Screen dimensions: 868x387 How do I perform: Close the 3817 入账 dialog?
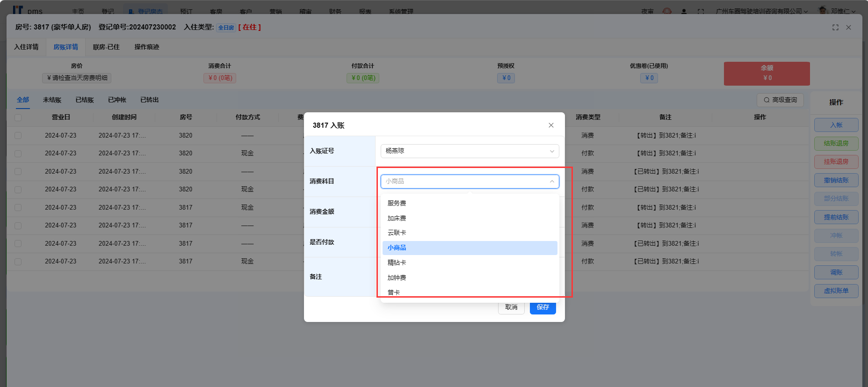[x=551, y=125]
